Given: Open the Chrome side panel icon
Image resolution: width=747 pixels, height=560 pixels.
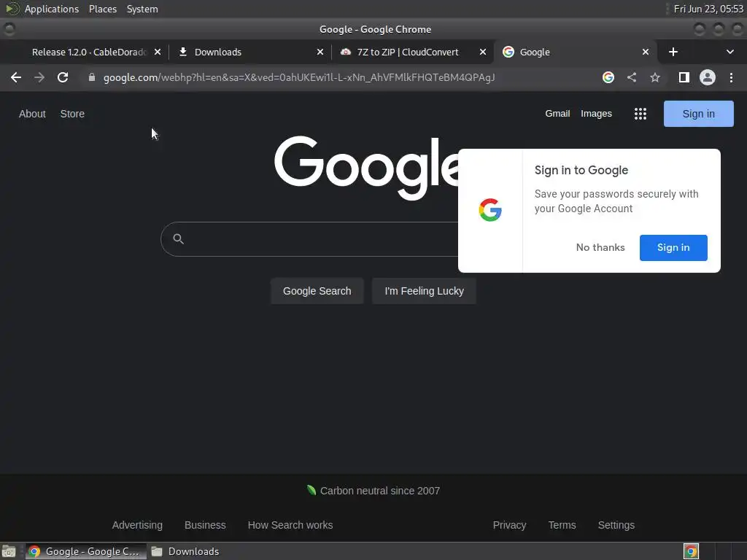Looking at the screenshot, I should tap(684, 77).
